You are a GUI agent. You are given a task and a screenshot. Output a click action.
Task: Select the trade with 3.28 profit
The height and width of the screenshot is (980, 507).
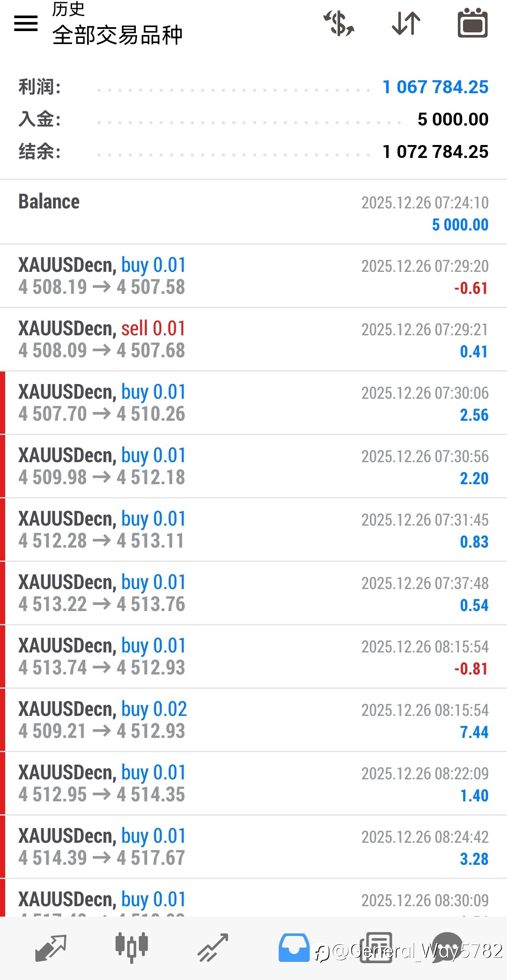point(253,847)
